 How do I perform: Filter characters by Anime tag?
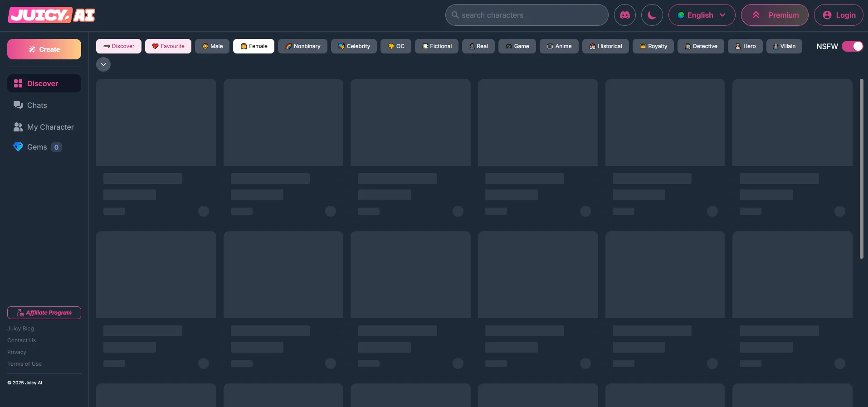(x=559, y=46)
